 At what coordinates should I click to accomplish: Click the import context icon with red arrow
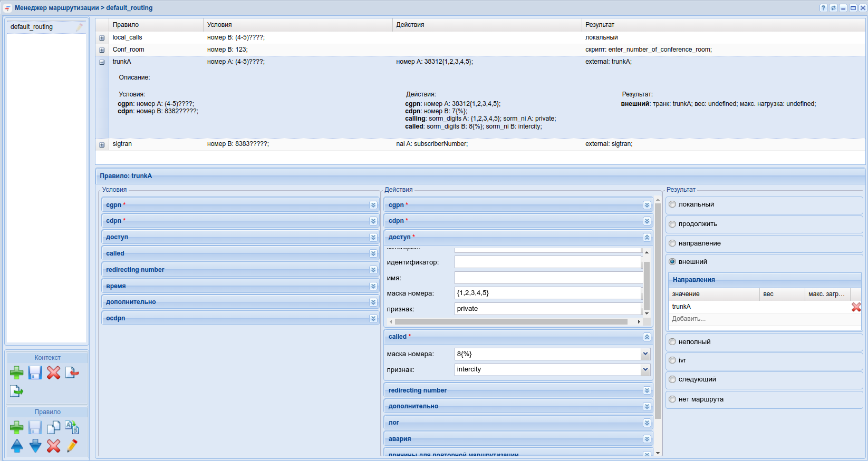[x=72, y=373]
